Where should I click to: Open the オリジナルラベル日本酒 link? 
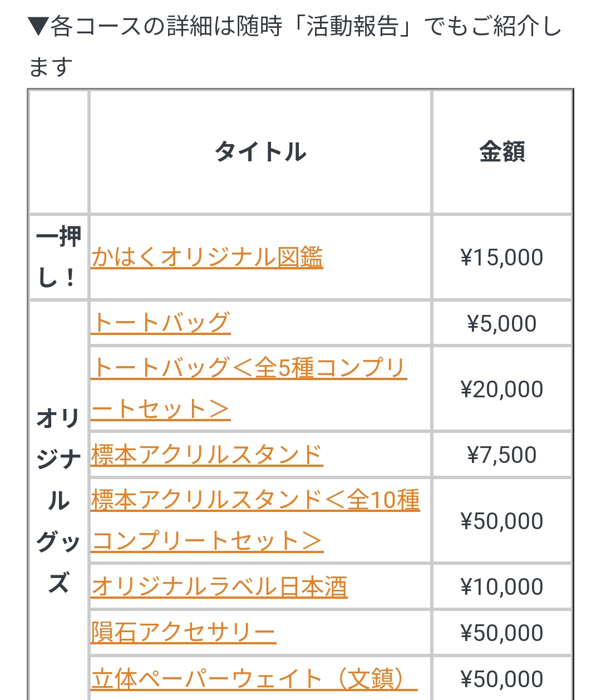[219, 586]
